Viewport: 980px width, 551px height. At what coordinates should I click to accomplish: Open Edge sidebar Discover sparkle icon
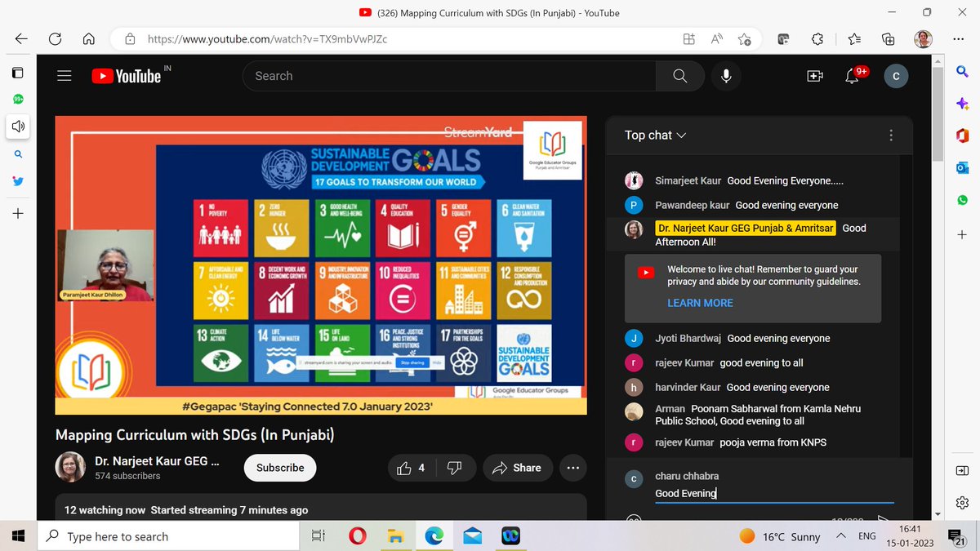[x=962, y=104]
